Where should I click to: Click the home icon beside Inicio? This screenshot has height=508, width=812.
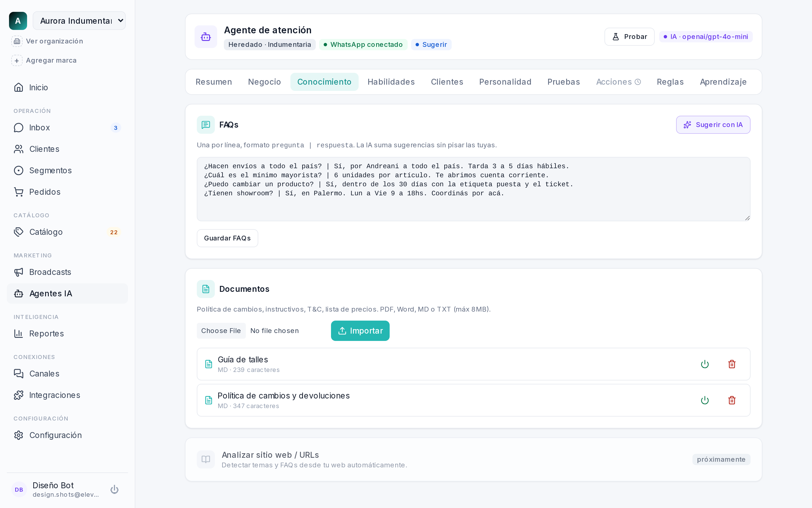point(19,87)
